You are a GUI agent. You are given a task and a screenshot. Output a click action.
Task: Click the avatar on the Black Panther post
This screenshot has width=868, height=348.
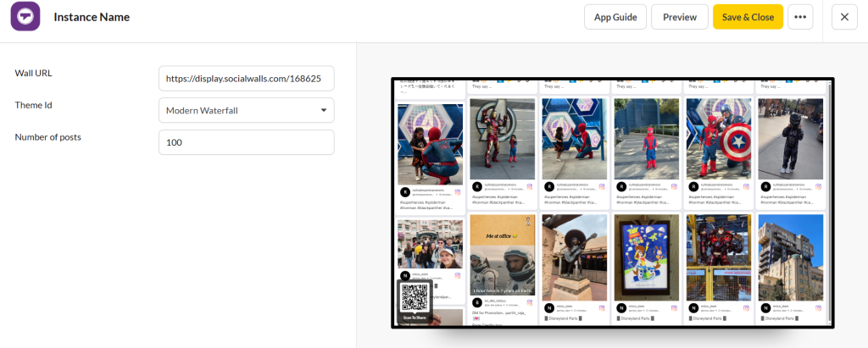click(x=765, y=185)
